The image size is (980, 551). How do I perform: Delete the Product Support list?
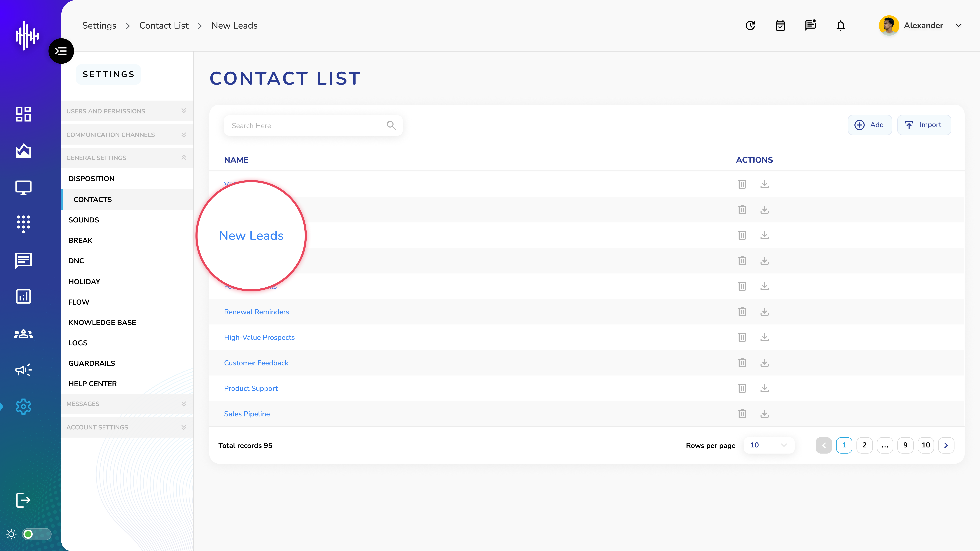(742, 388)
